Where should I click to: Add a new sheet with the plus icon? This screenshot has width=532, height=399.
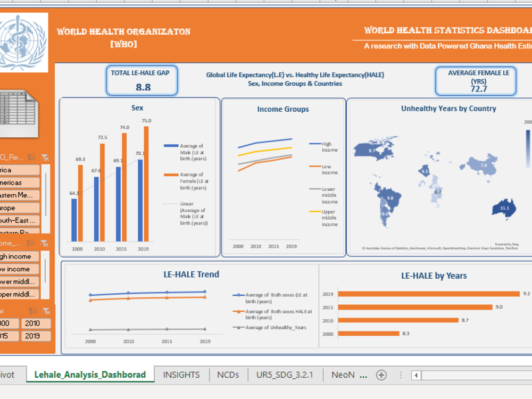pyautogui.click(x=381, y=375)
